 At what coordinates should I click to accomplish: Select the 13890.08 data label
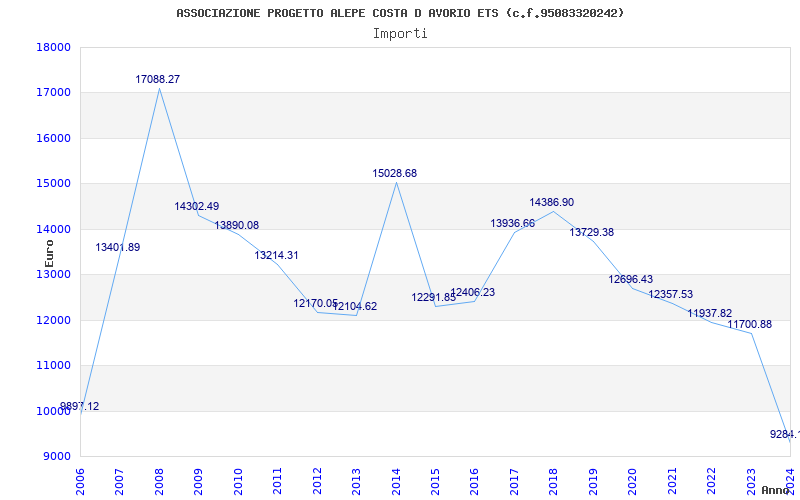tap(237, 226)
